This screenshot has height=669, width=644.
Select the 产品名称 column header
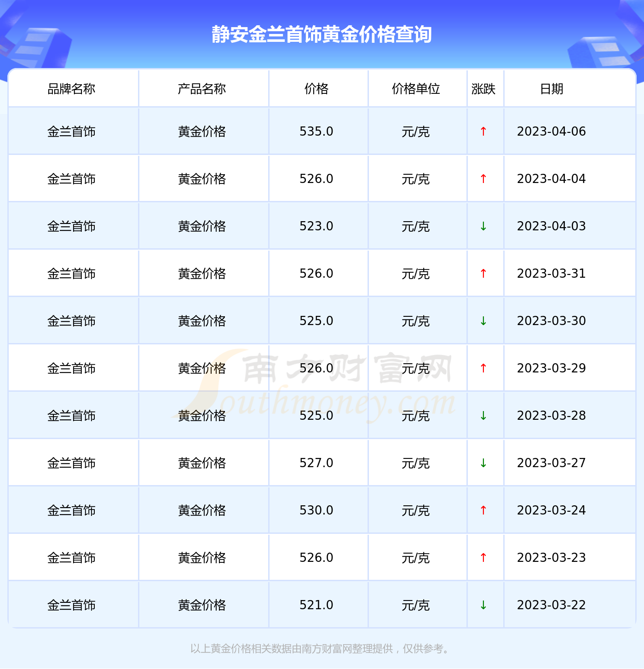pos(202,89)
